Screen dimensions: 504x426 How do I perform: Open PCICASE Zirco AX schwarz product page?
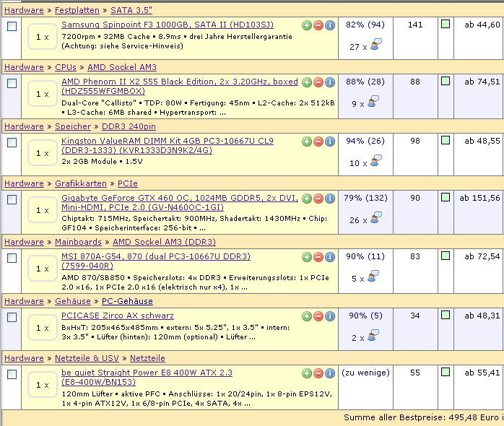tap(118, 316)
